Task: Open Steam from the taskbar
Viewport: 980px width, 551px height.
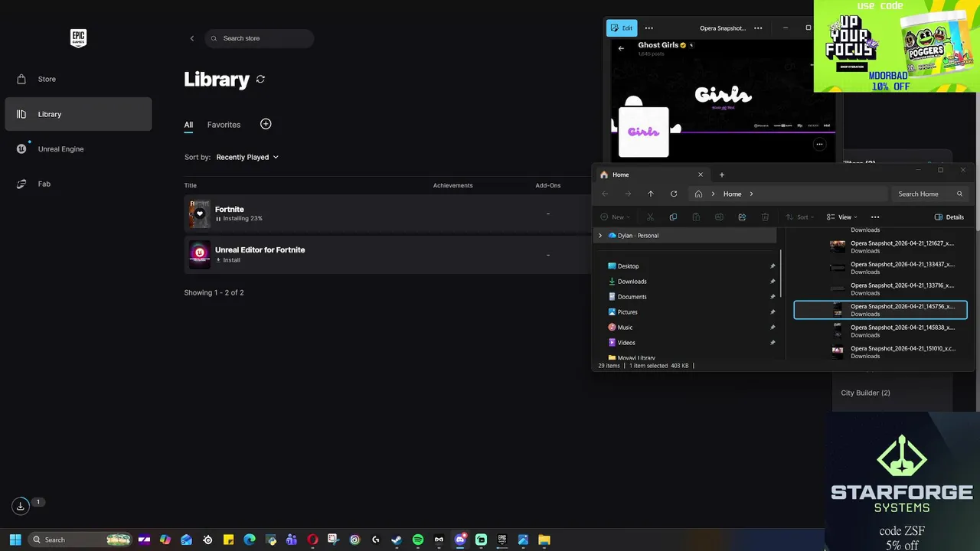Action: click(x=397, y=540)
